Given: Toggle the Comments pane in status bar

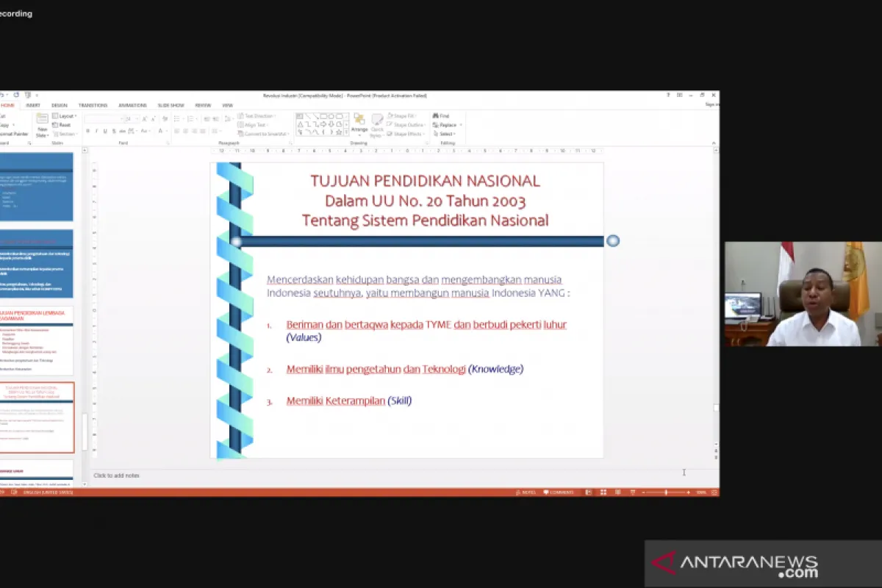Looking at the screenshot, I should (559, 492).
